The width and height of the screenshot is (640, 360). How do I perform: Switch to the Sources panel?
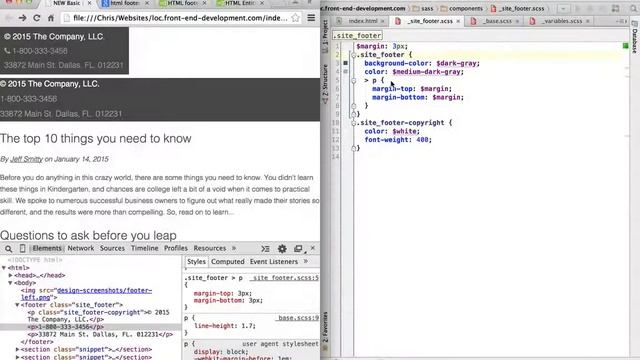(x=112, y=248)
